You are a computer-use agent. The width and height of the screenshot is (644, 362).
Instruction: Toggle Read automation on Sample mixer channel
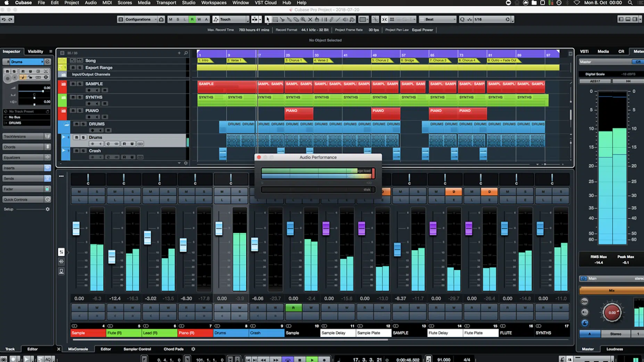[293, 307]
